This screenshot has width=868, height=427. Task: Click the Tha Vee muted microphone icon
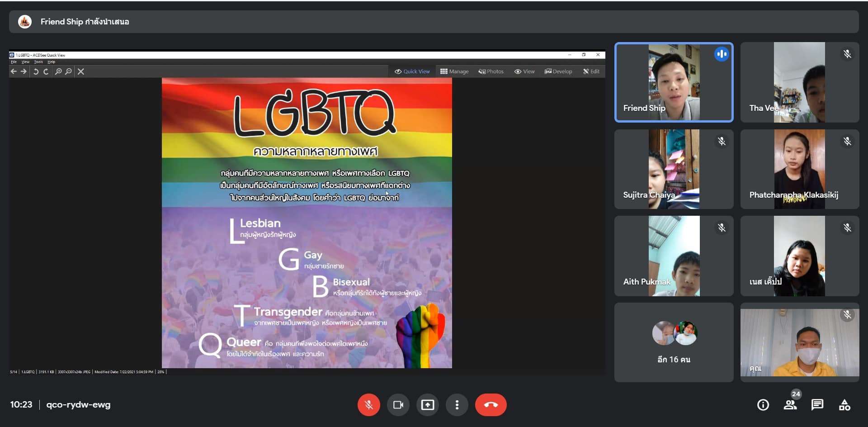(847, 54)
